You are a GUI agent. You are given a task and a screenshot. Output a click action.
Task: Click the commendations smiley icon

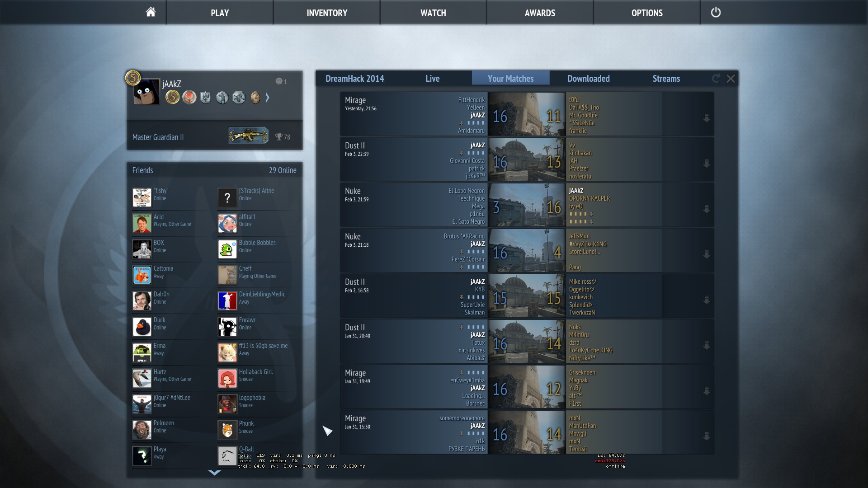tap(279, 81)
